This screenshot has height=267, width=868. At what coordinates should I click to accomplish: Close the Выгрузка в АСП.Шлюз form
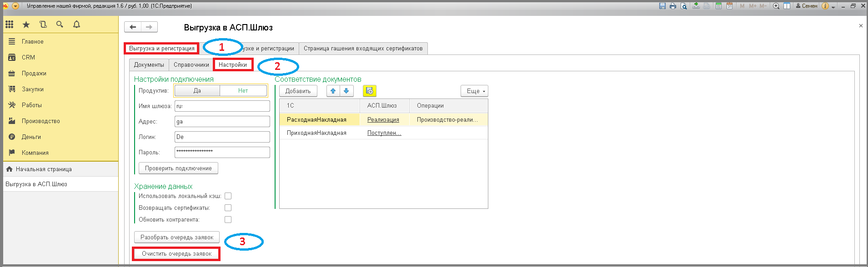tap(861, 26)
